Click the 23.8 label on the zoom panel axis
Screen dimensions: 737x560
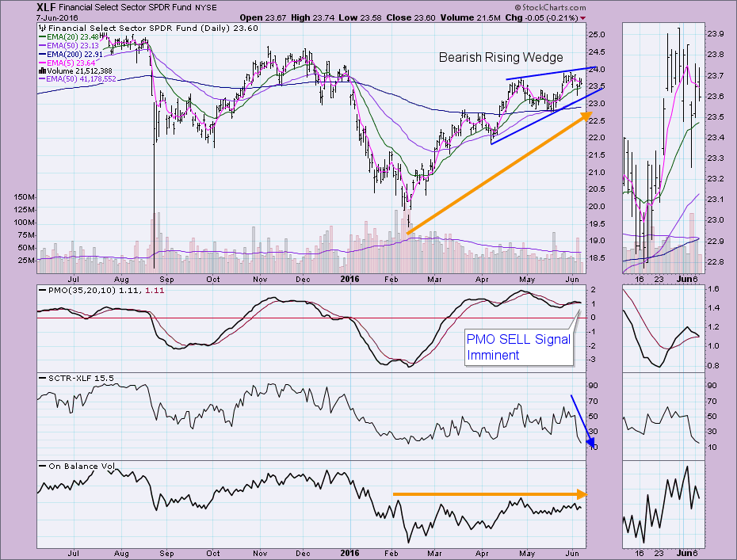coord(715,55)
